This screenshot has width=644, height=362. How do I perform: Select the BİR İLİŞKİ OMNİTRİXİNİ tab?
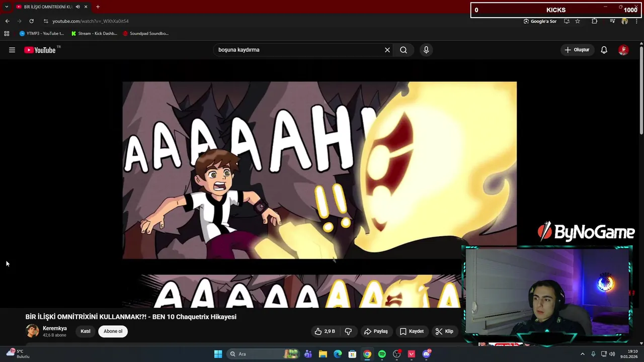tap(52, 7)
